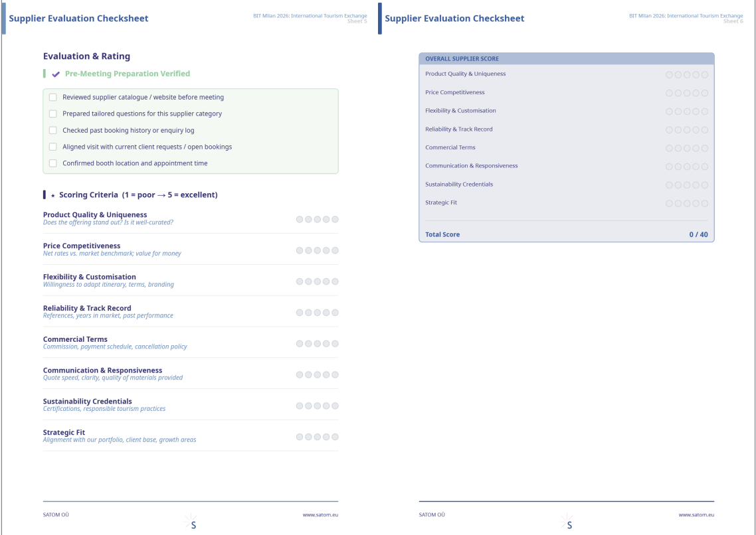Screen dimensions: 756x535
Task: Click the 'Scoring Criteria (1 = poor → 5 = excellent)' heading
Action: 138,195
